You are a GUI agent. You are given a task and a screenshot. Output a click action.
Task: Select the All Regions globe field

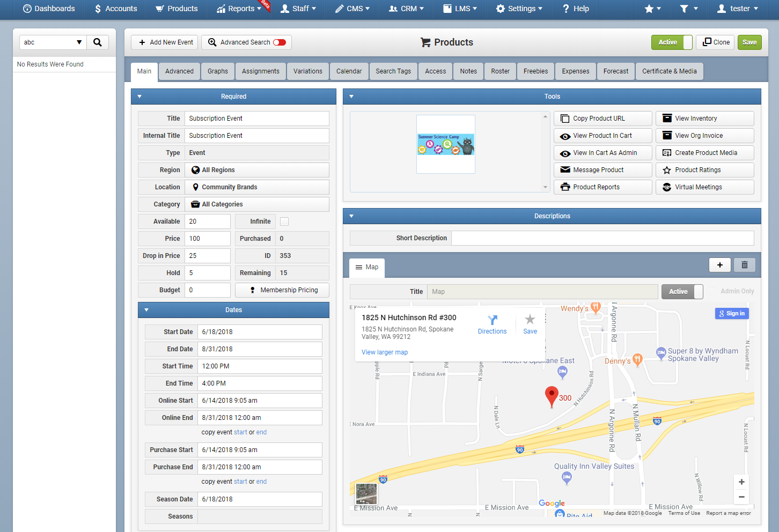click(x=257, y=170)
